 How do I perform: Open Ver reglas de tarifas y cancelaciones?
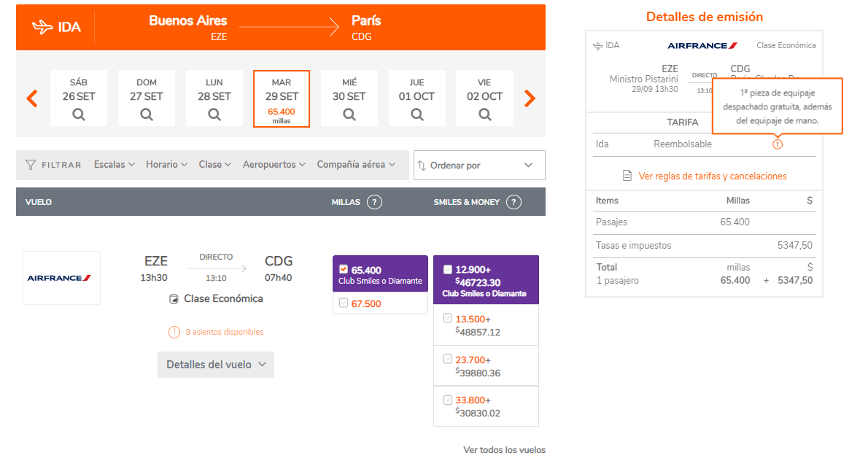713,176
